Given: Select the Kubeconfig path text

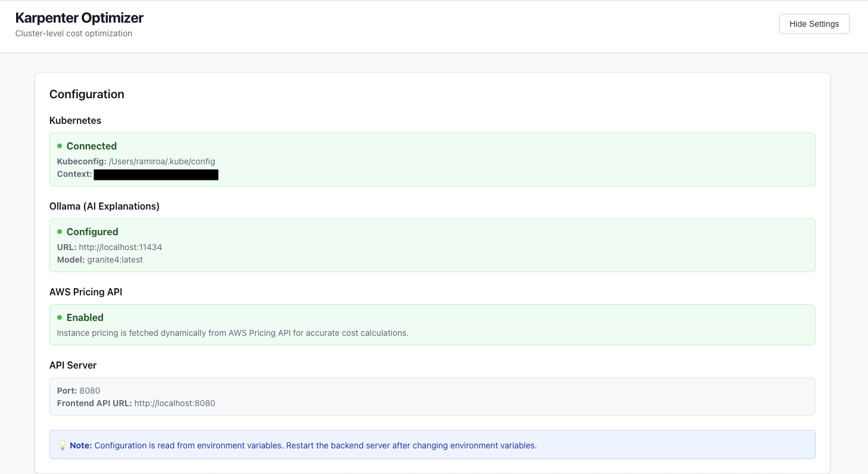Looking at the screenshot, I should pos(161,161).
